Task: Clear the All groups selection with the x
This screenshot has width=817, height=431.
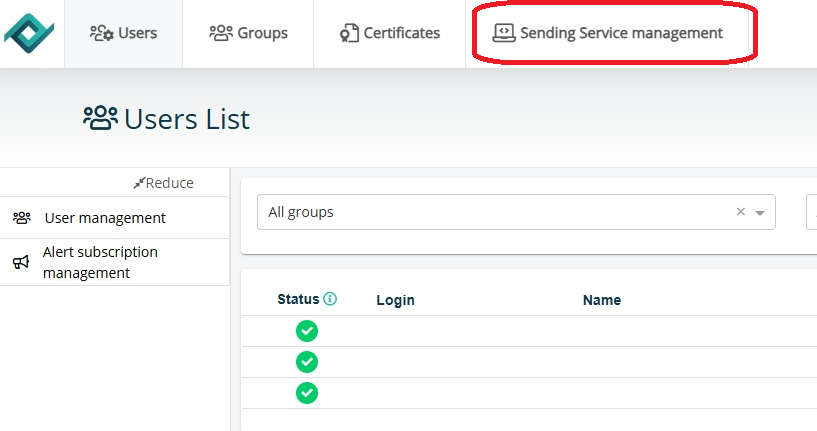Action: pos(741,212)
